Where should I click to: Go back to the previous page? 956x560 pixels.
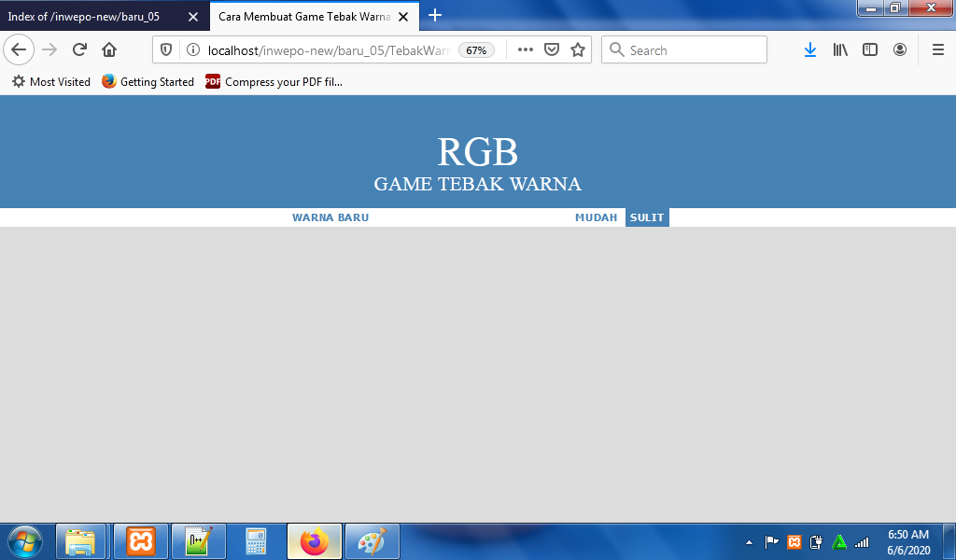pyautogui.click(x=19, y=50)
